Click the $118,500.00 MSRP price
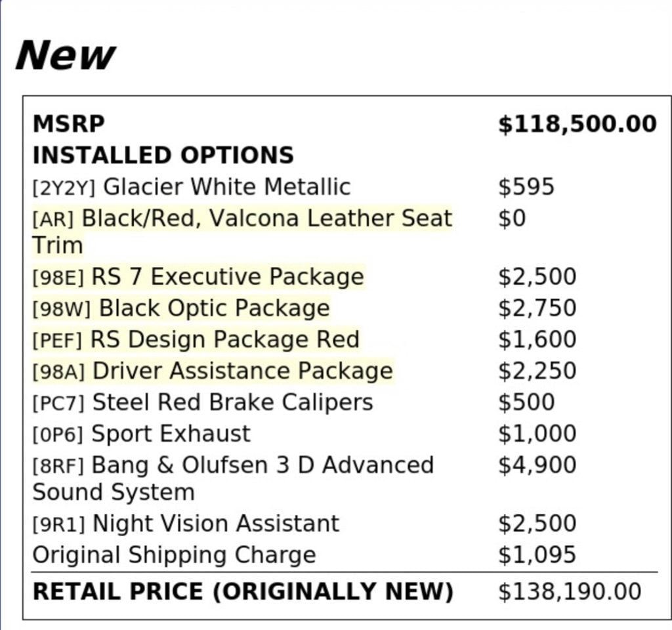 577,124
